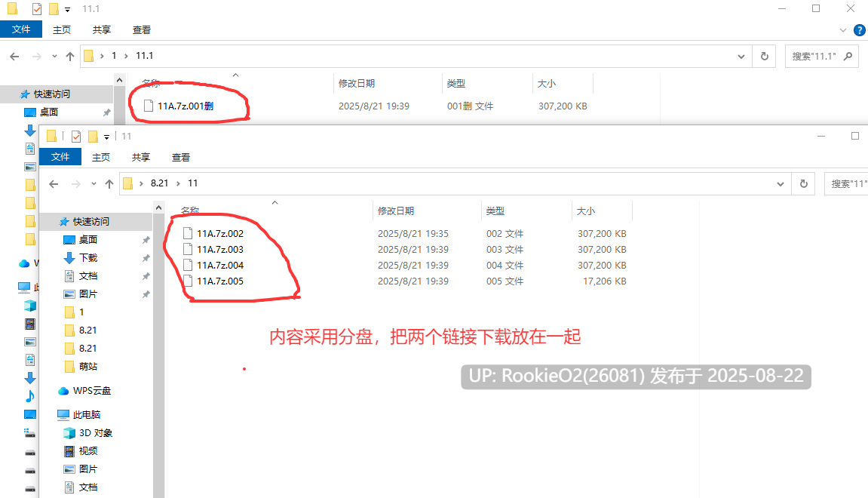Open address history dropdown in the 11.1 window

coord(741,56)
